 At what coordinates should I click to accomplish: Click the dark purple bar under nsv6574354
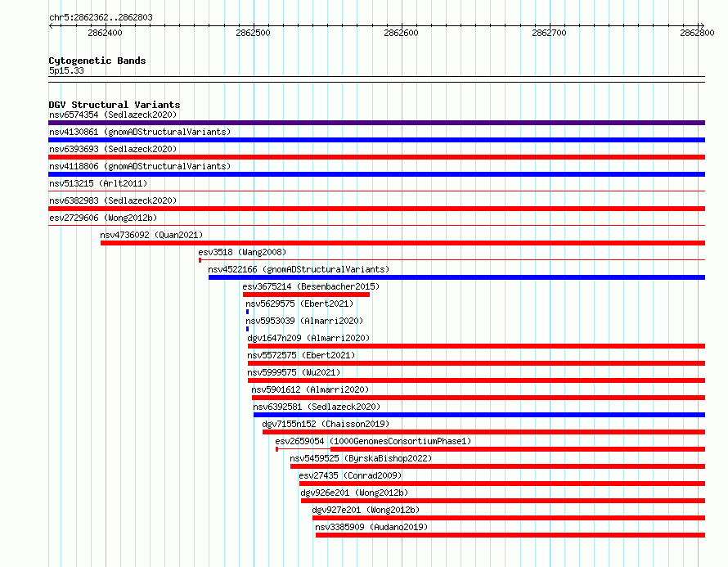click(x=376, y=123)
